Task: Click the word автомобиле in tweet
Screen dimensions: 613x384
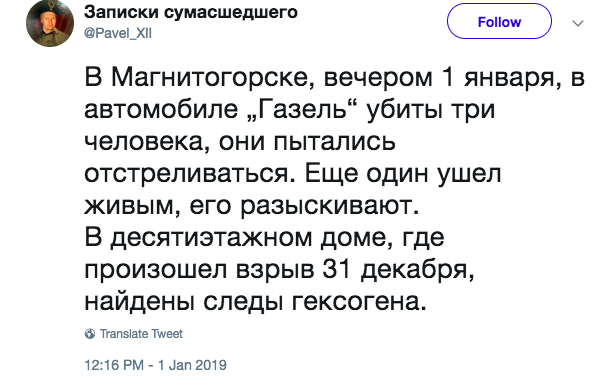Action: (161, 109)
